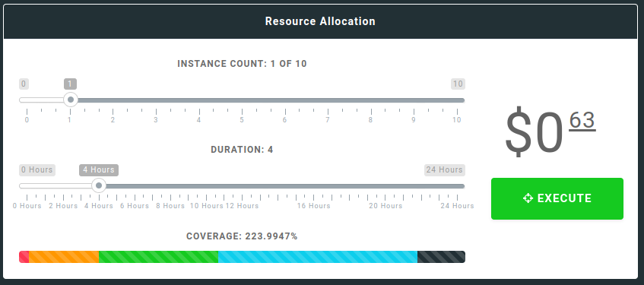The height and width of the screenshot is (285, 644).
Task: Click the green segment of the coverage bar
Action: point(159,257)
